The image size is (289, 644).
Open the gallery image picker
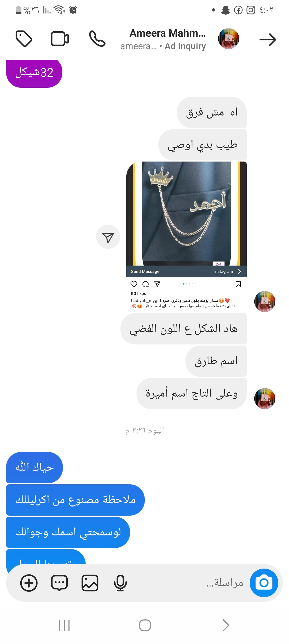[90, 583]
